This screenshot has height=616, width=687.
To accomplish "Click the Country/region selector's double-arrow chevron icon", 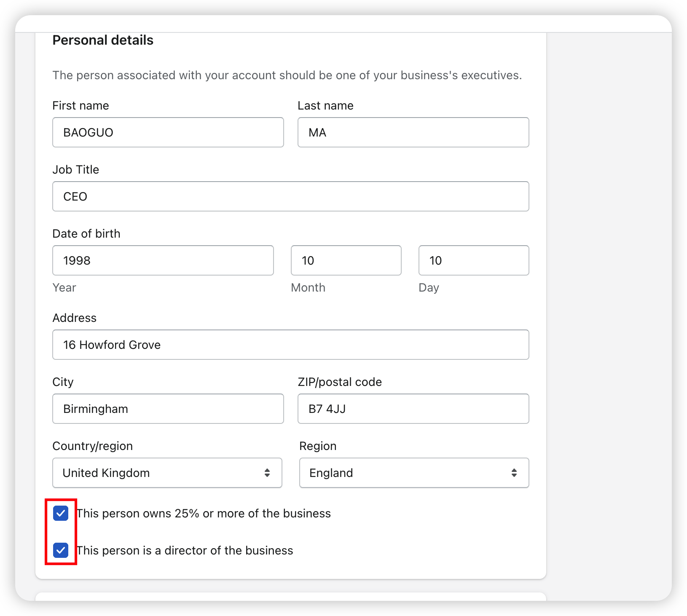I will coord(268,473).
